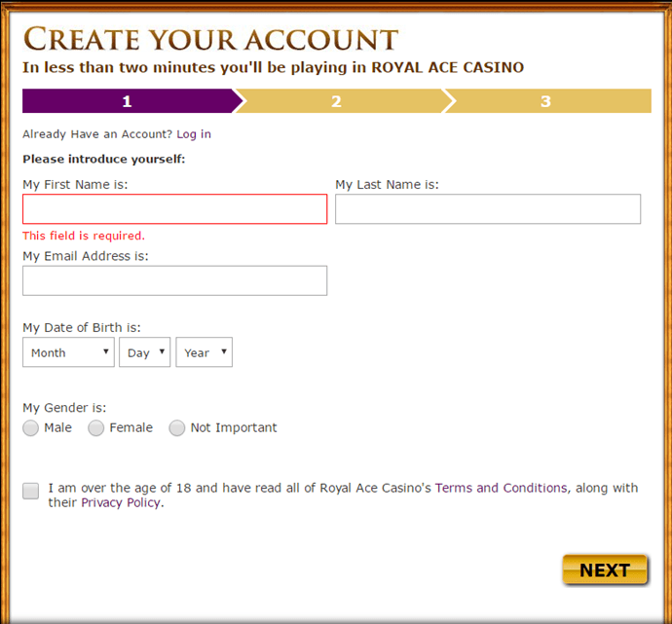This screenshot has height=624, width=672.
Task: Click into the Last Name field
Action: click(488, 209)
